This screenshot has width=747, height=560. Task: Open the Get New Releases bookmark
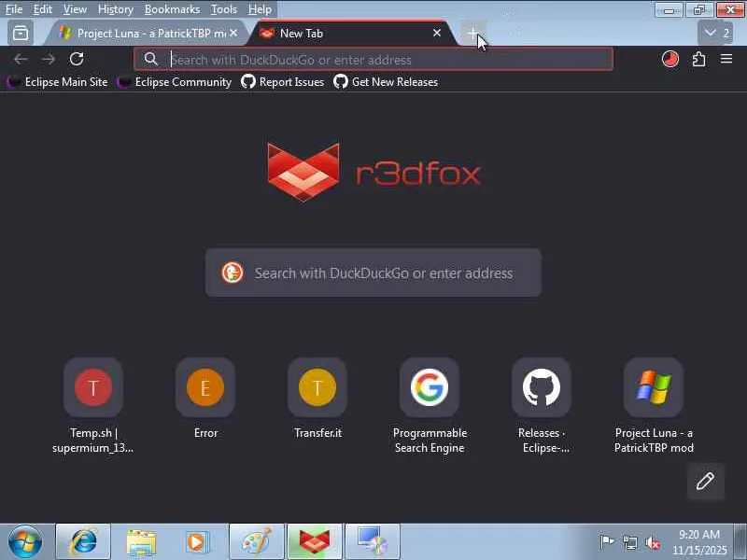pyautogui.click(x=386, y=82)
